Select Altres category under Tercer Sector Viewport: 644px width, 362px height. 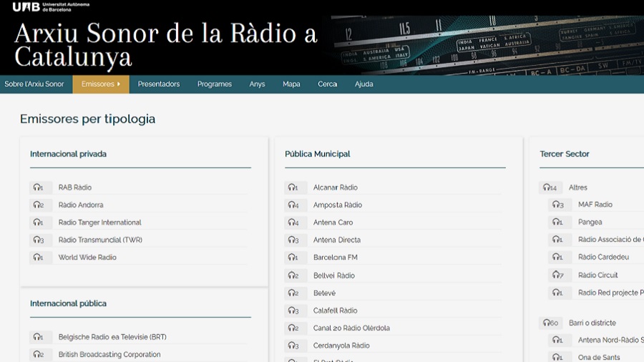point(578,187)
